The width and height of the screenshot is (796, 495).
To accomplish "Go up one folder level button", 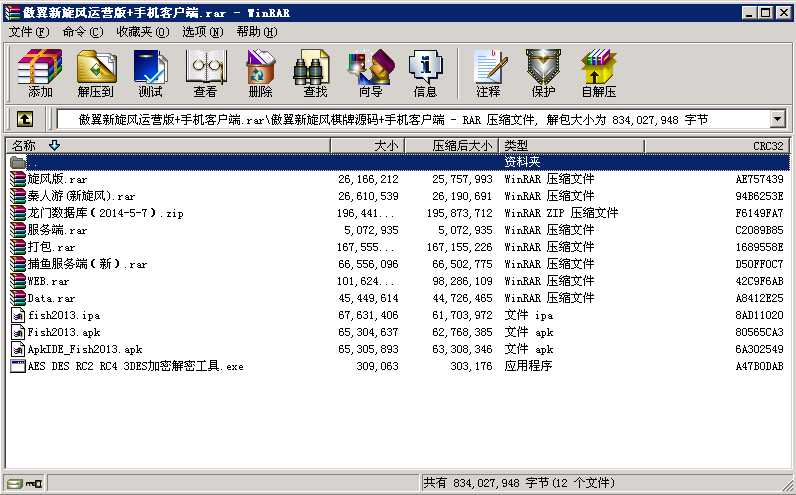I will 25,119.
